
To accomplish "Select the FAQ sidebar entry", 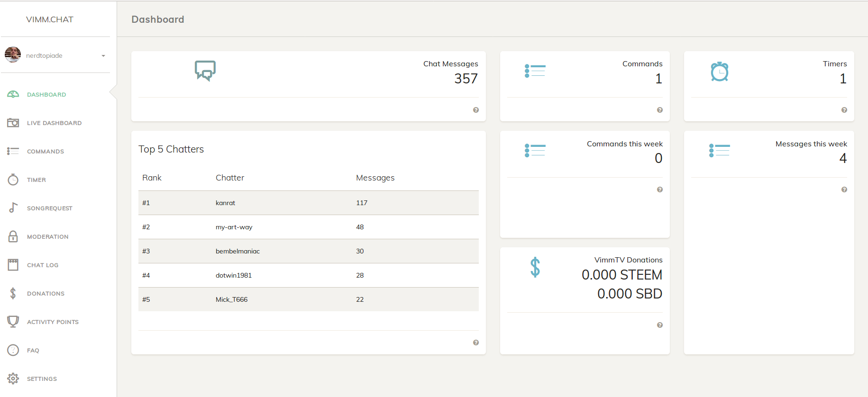I will [x=33, y=351].
